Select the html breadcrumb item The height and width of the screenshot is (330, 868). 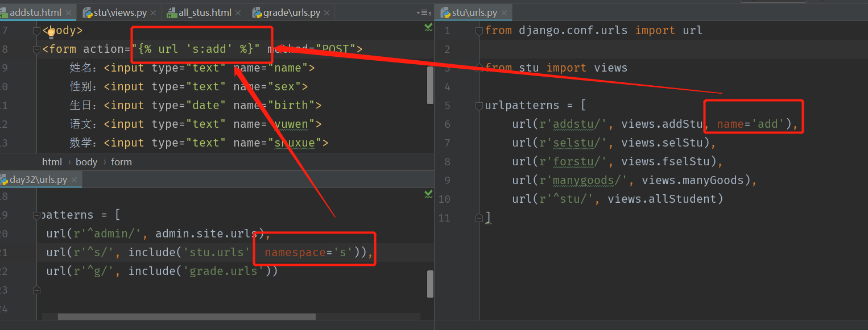(x=52, y=161)
